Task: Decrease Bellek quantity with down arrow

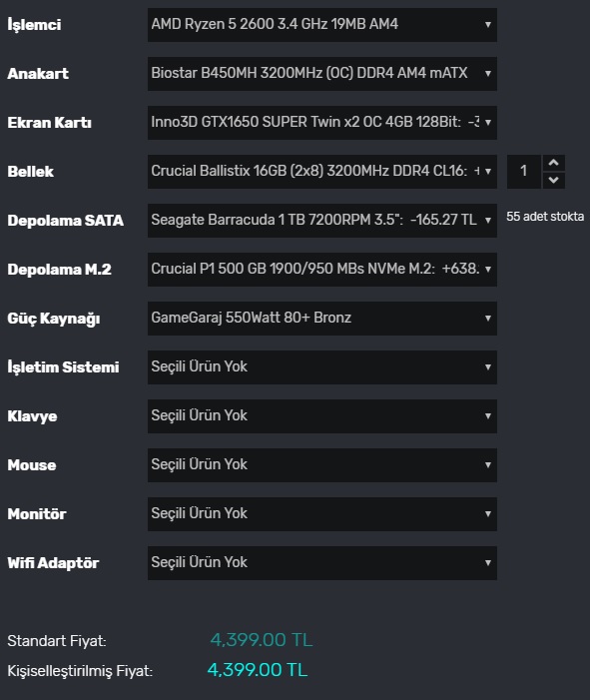Action: (x=554, y=180)
